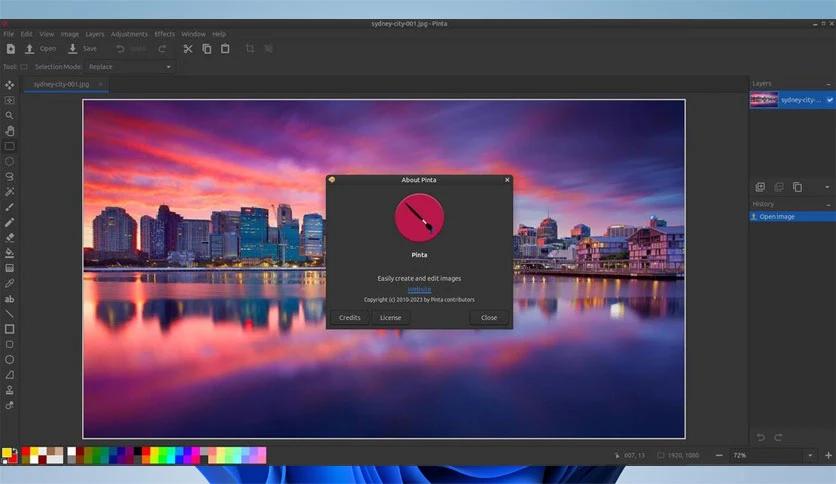This screenshot has height=484, width=836.
Task: Open the Adjustments menu
Action: coord(129,34)
